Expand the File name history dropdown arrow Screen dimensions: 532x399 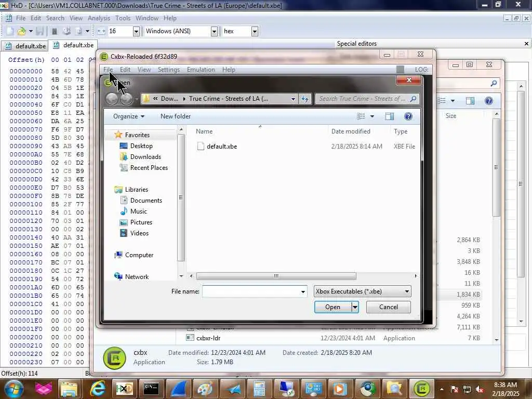coord(303,292)
